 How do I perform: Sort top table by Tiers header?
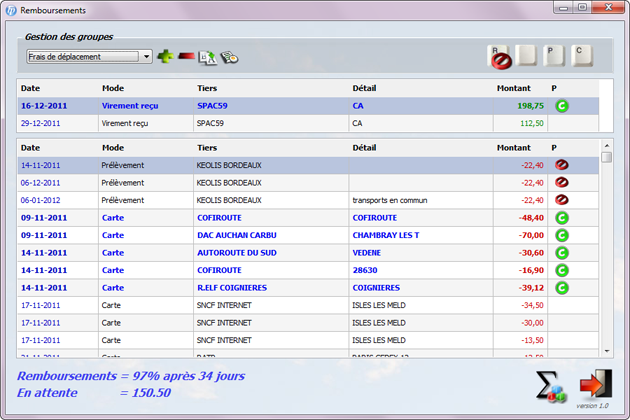pos(207,88)
